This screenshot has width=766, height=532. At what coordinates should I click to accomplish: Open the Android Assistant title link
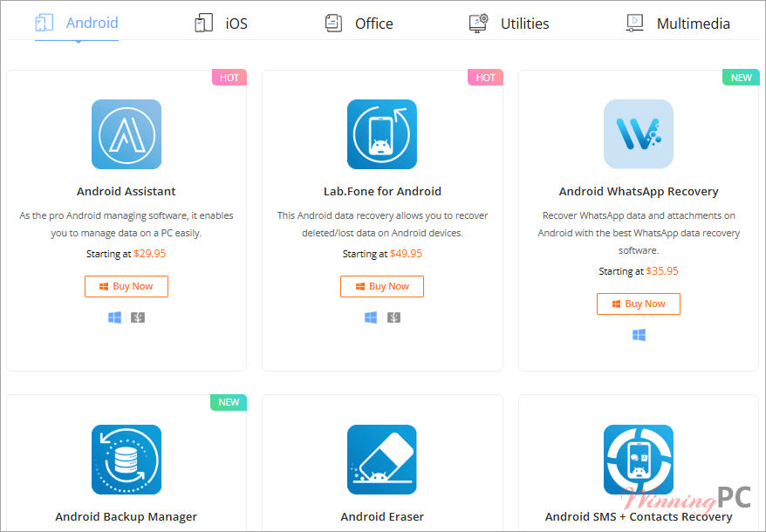[126, 192]
